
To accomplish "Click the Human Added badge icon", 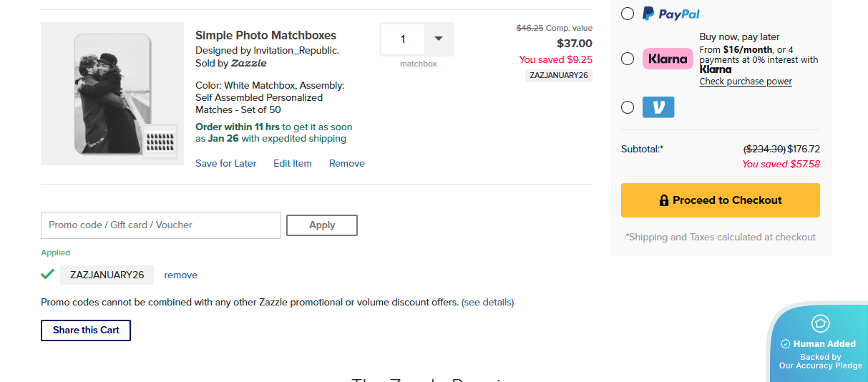I will pyautogui.click(x=820, y=323).
